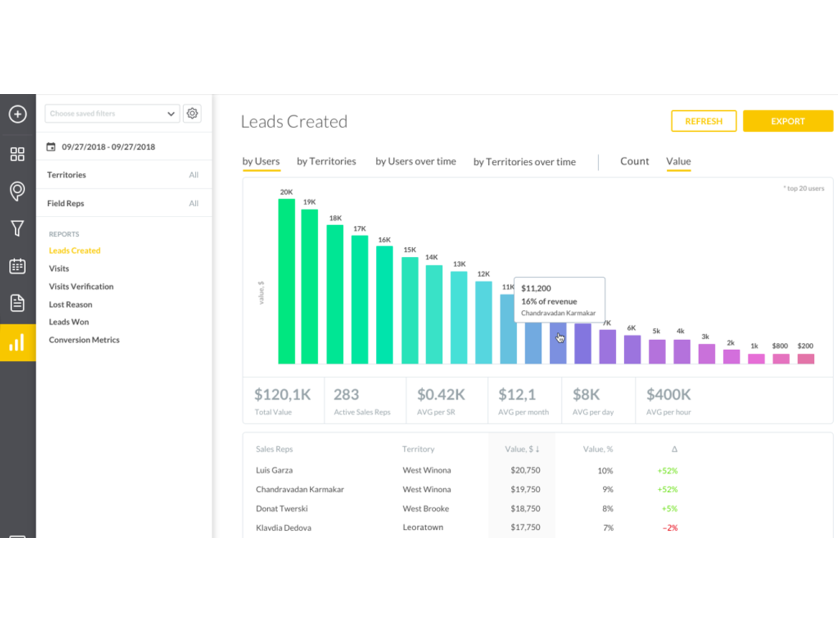Viewport: 840px width, 630px height.
Task: Open the filter settings gear icon
Action: (x=192, y=113)
